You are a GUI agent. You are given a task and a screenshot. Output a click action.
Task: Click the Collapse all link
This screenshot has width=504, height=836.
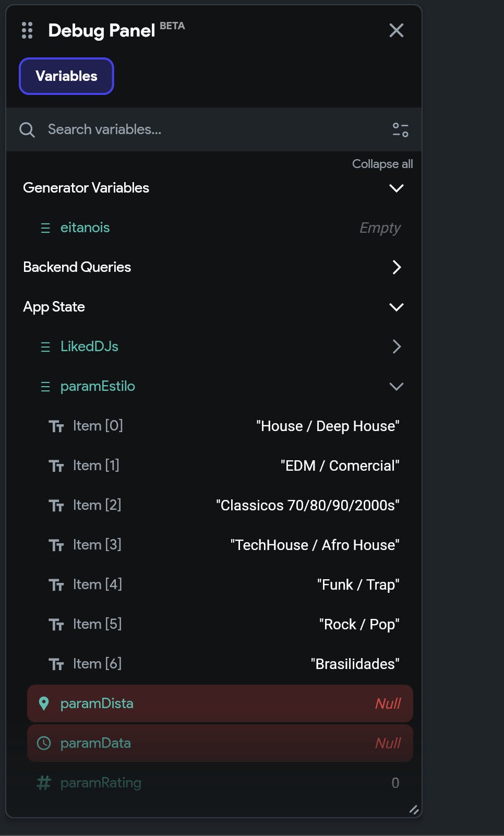[x=382, y=164]
